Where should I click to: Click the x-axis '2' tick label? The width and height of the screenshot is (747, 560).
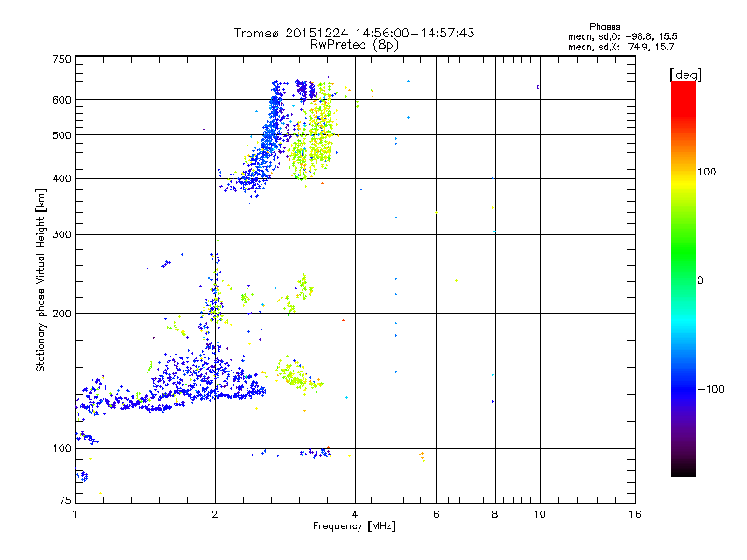pyautogui.click(x=215, y=514)
